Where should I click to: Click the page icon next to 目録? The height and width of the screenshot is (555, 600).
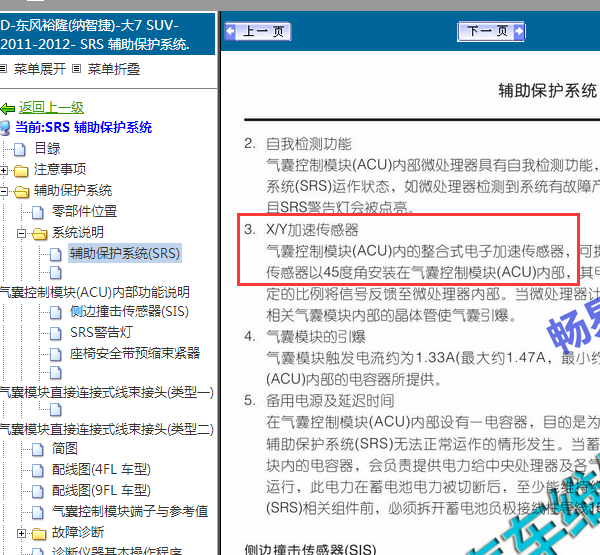point(20,149)
